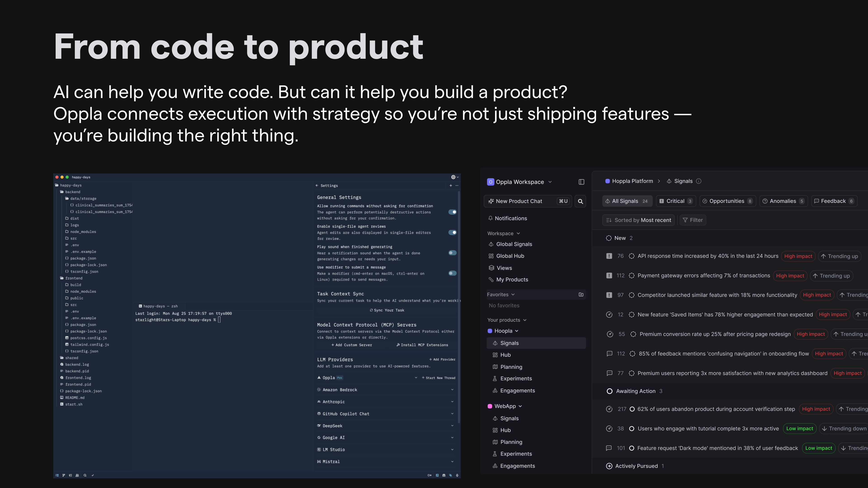The width and height of the screenshot is (868, 488).
Task: Open Views in the sidebar
Action: [500, 268]
